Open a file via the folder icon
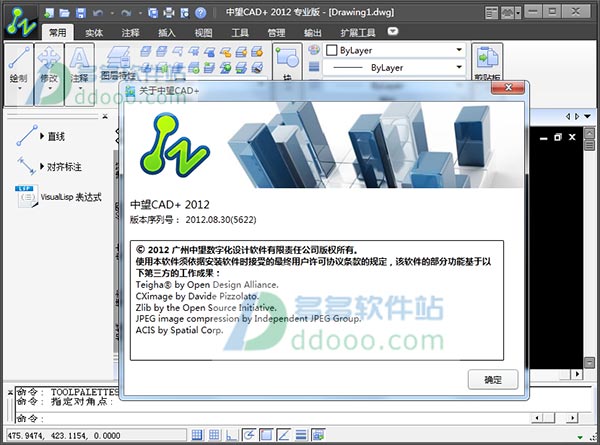 tap(65, 14)
